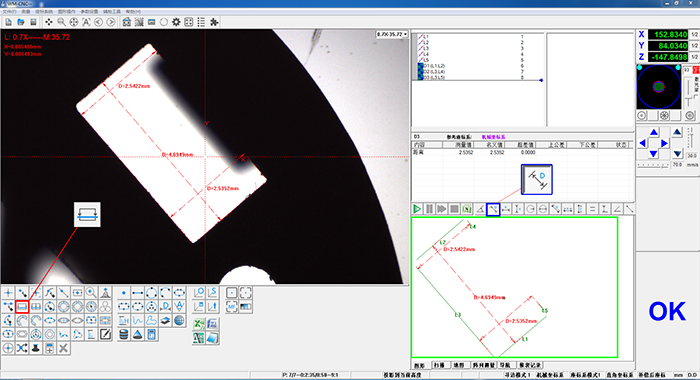Select the highlighted point-to-line distance tool
Image resolution: width=700 pixels, height=380 pixels.
(493, 209)
